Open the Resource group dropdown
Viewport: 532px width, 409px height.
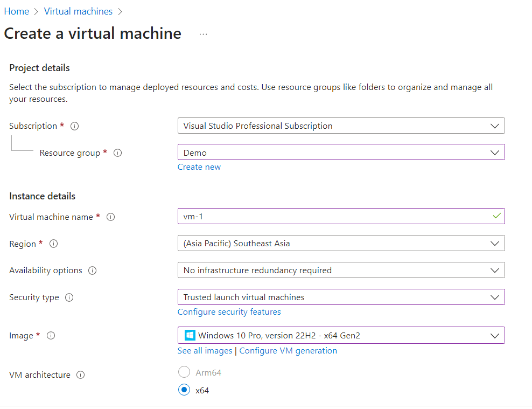tap(495, 152)
